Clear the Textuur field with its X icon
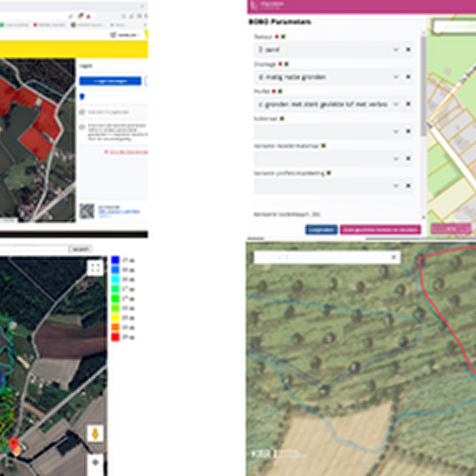 click(408, 50)
